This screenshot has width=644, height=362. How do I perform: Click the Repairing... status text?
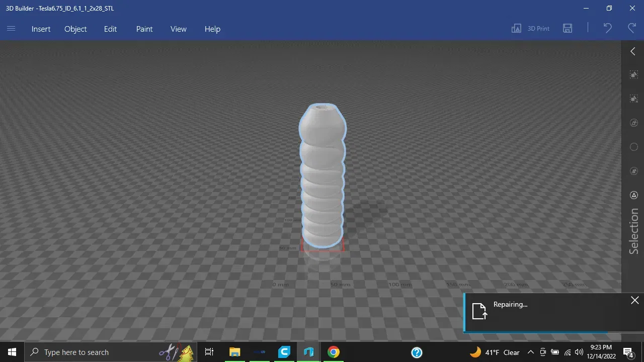(510, 304)
